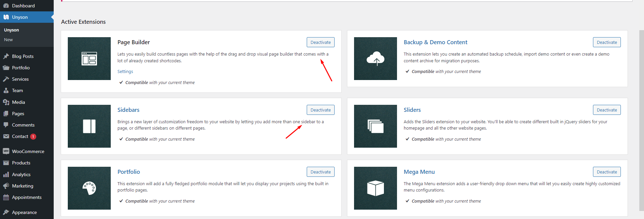Open Pages menu item
This screenshot has width=644, height=219.
[x=27, y=114]
